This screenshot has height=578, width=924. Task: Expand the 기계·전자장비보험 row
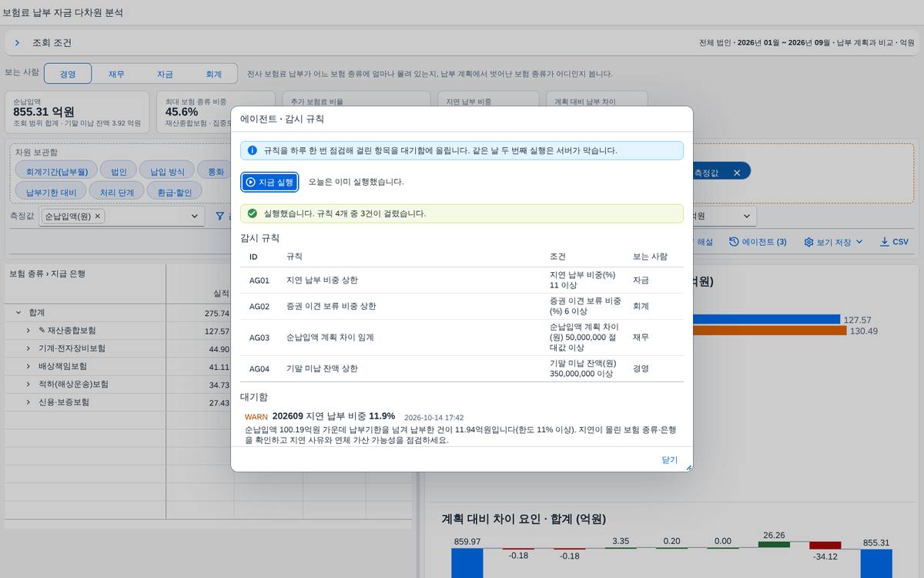[x=28, y=348]
